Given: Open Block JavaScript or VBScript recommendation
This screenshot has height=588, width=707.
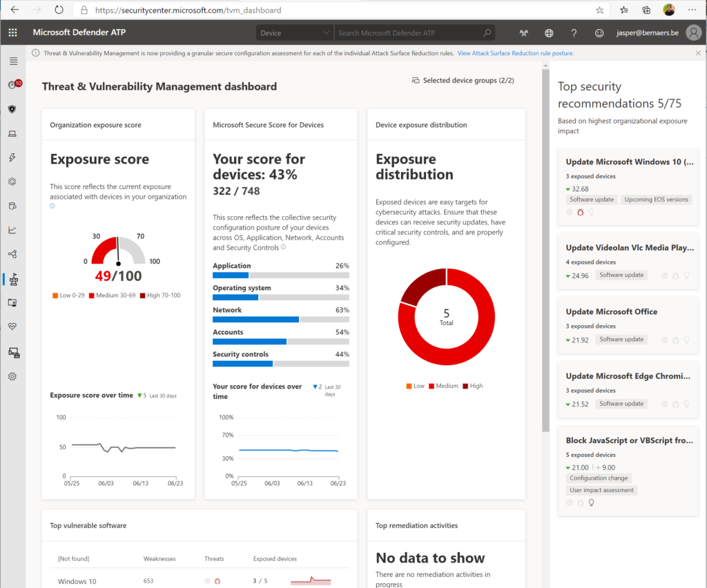Looking at the screenshot, I should 628,471.
